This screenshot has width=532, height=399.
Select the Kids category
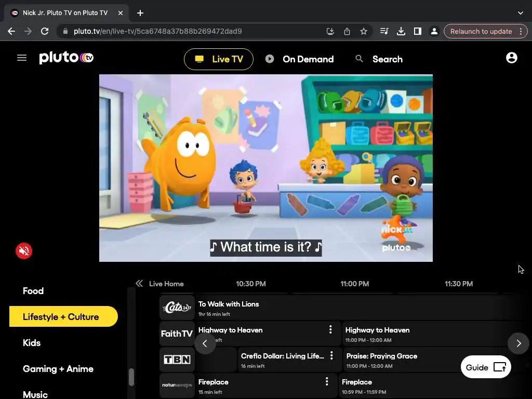32,343
